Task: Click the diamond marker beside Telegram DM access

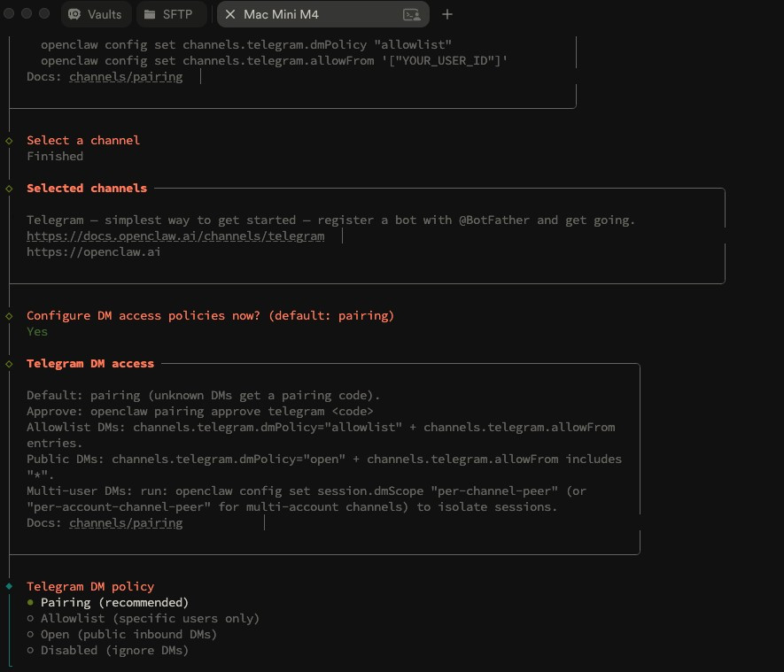Action: click(9, 363)
